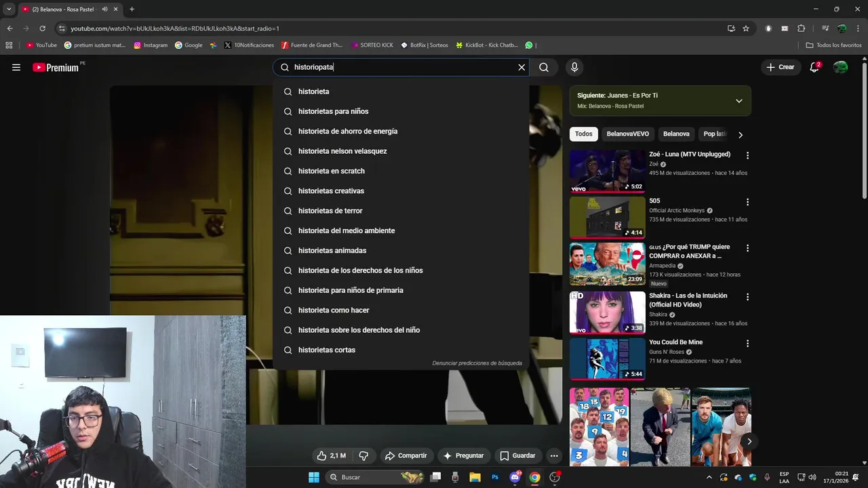The width and height of the screenshot is (868, 488).
Task: Open SORTEO KICK bookmark
Action: (x=372, y=45)
